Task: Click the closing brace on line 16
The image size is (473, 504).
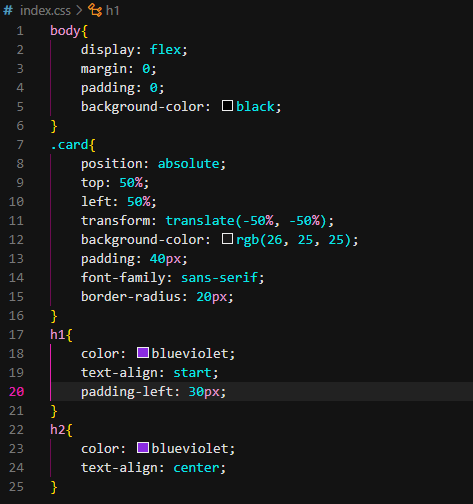Action: click(54, 316)
